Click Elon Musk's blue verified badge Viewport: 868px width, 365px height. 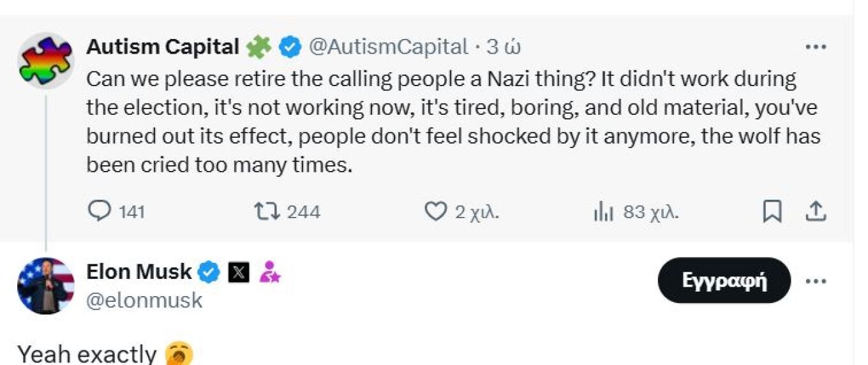[x=208, y=272]
